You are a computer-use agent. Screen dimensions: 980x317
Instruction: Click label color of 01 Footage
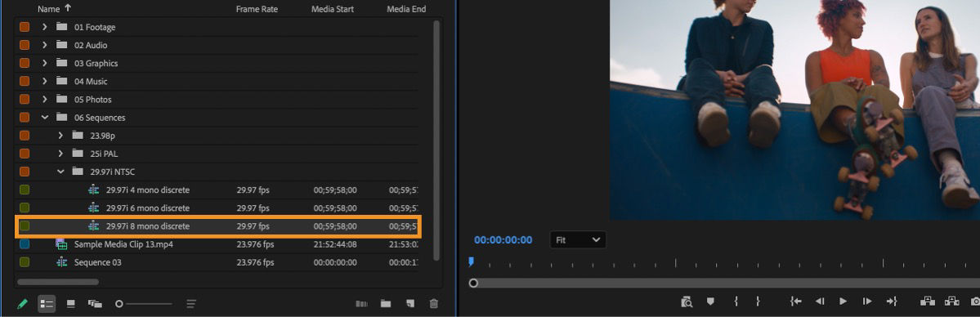25,27
